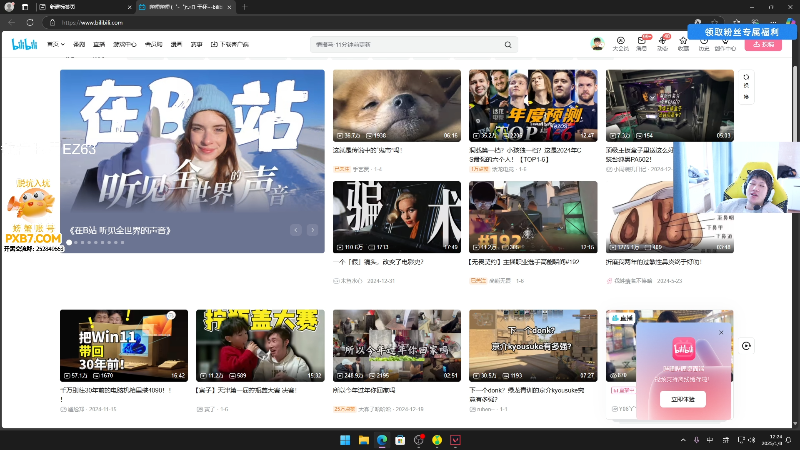Open the sleeping Shiba dog video thumbnail
This screenshot has width=800, height=450.
click(397, 106)
